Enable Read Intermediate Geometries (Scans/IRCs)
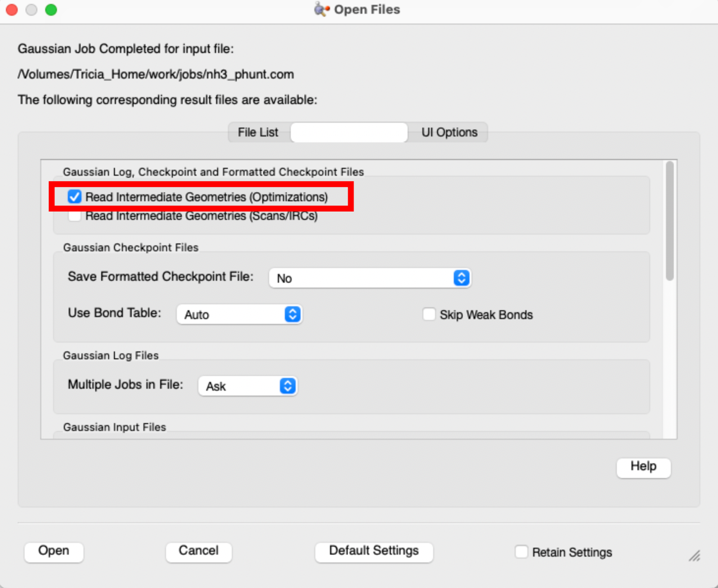The height and width of the screenshot is (588, 718). 75,215
